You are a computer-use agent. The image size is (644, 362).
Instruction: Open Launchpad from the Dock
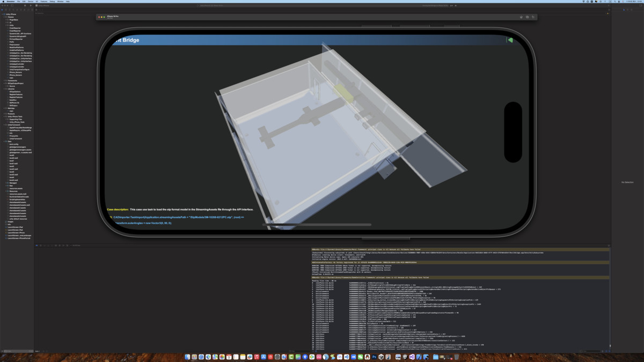click(194, 357)
